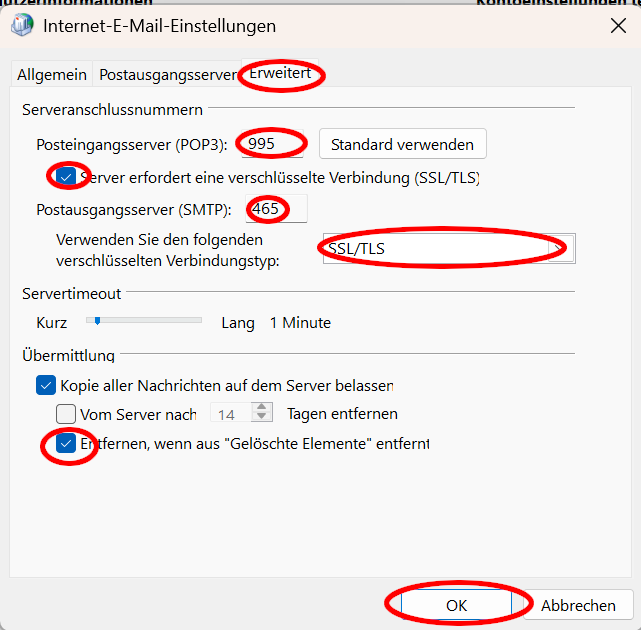Click the SMTP port number field
Image resolution: width=641 pixels, height=630 pixels.
coord(278,209)
